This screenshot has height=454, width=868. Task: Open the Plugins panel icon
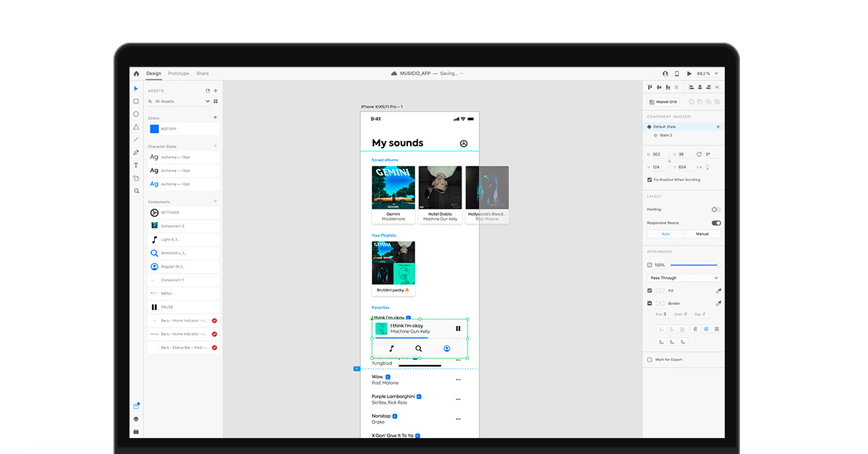tap(136, 432)
